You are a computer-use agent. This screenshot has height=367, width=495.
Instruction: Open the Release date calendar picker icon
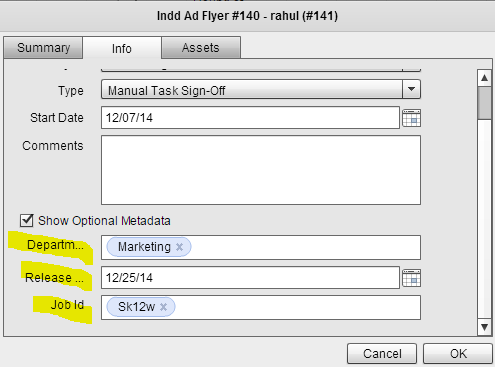411,278
